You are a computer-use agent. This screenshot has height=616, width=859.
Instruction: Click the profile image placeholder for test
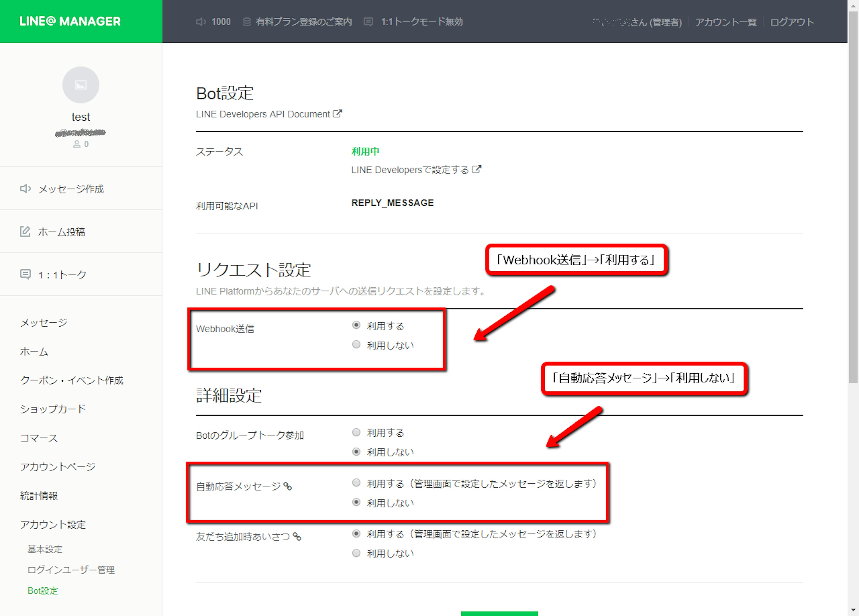tap(81, 85)
